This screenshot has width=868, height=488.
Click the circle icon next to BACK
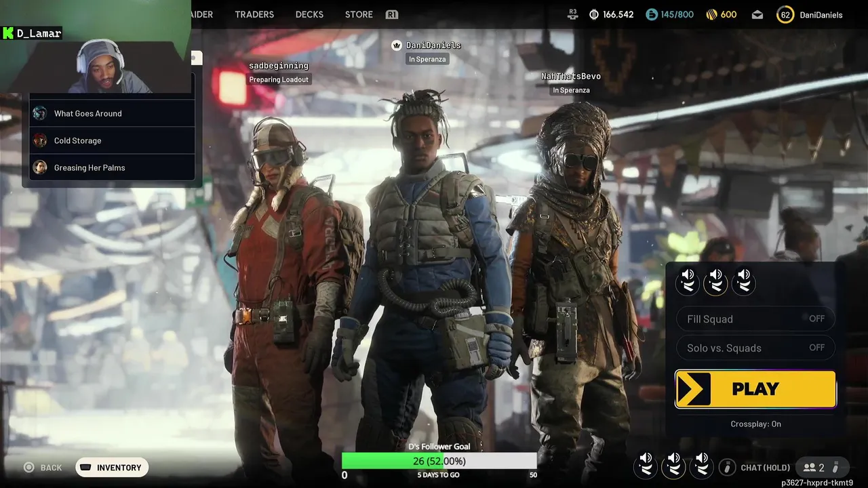28,467
